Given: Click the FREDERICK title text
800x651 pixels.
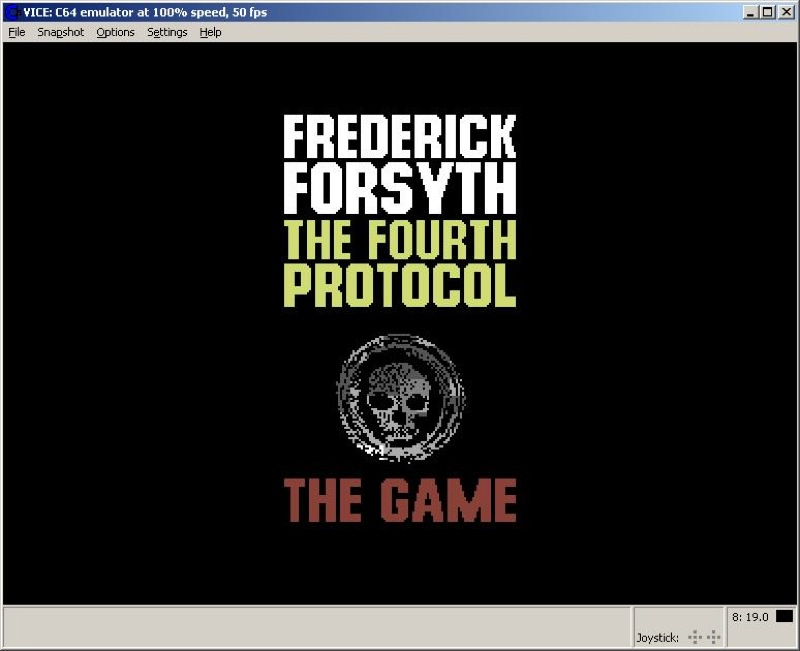Looking at the screenshot, I should (x=400, y=136).
